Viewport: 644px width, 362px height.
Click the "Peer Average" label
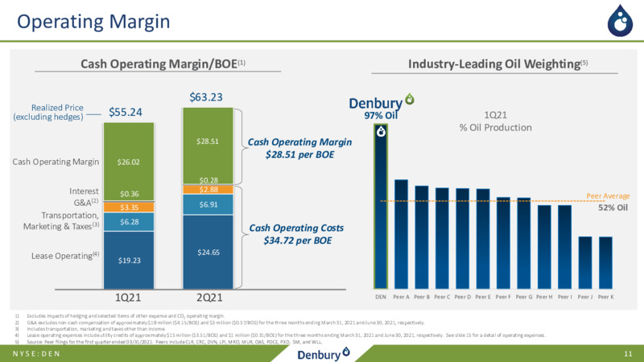coord(608,195)
